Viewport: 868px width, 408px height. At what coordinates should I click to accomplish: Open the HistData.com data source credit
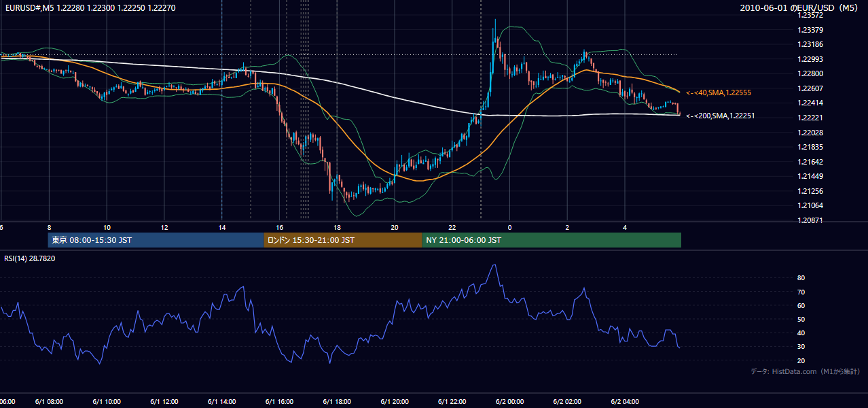point(806,371)
